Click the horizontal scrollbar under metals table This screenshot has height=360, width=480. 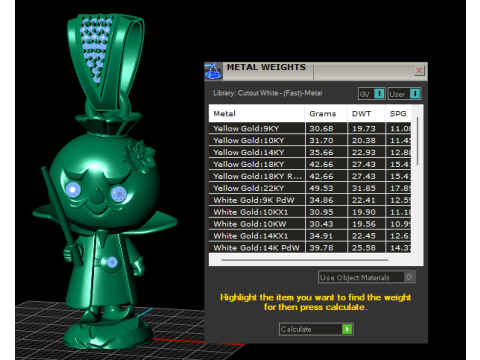point(305,260)
